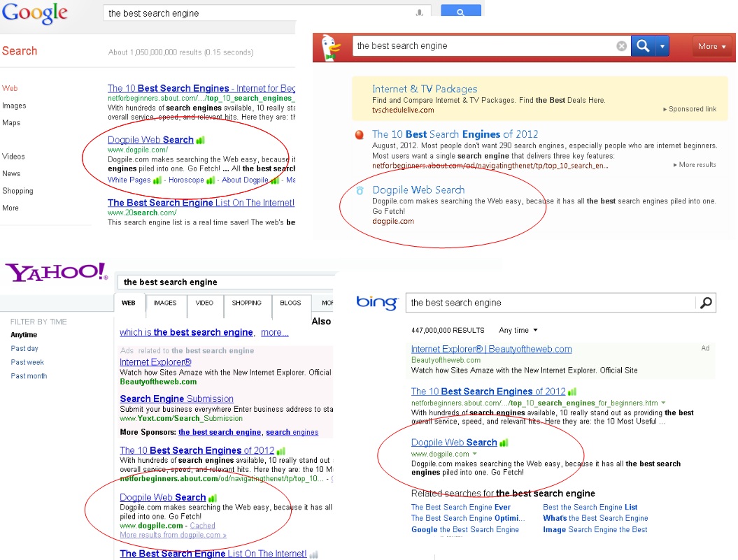Filter Yahoo results by Anytime
The width and height of the screenshot is (738, 560).
pos(24,335)
